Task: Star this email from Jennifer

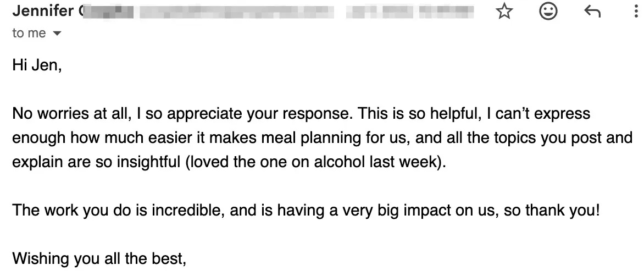Action: 504,12
